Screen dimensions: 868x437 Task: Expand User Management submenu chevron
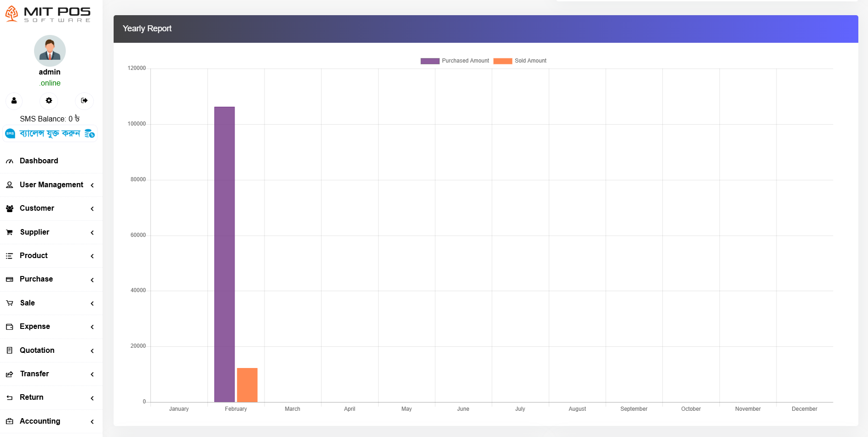(92, 185)
